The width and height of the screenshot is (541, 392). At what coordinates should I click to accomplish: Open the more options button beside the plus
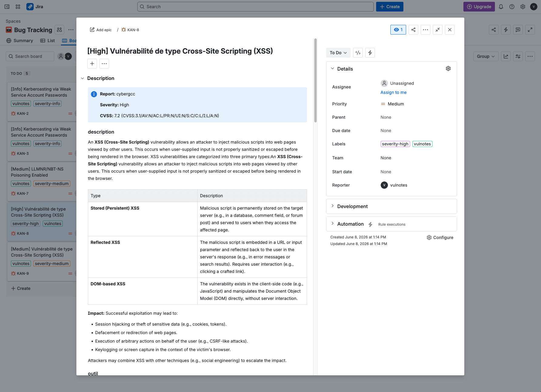[x=104, y=64]
